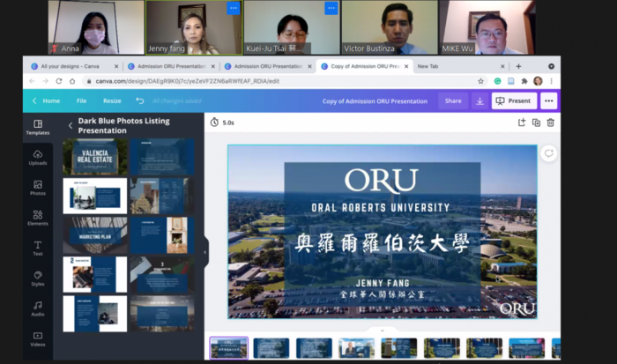
Task: Duplicate the page using copy icon
Action: coord(536,123)
